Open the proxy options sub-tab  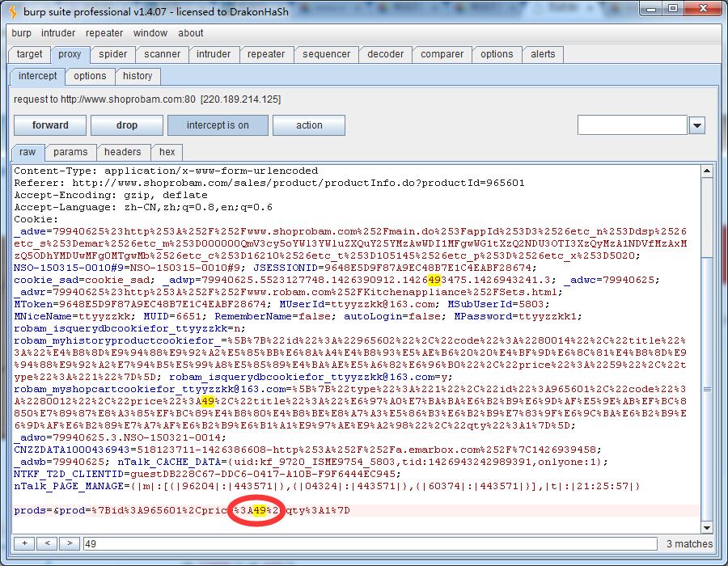[90, 76]
